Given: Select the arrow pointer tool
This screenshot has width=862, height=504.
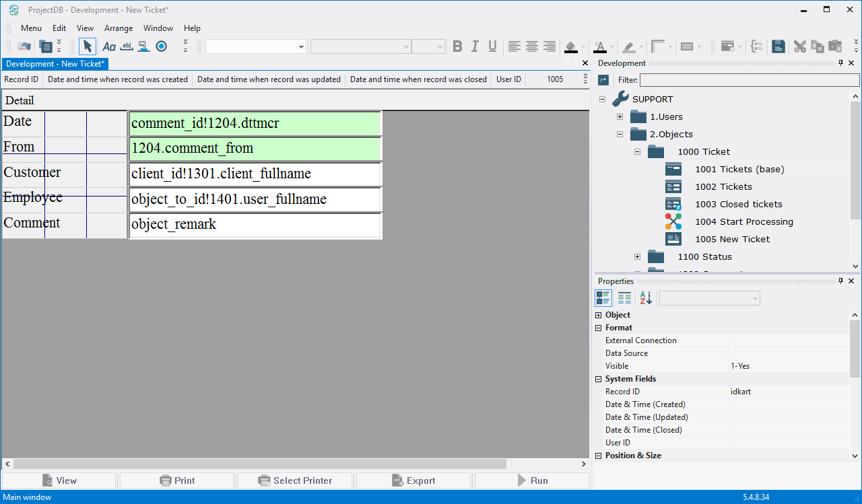Looking at the screenshot, I should [x=88, y=46].
